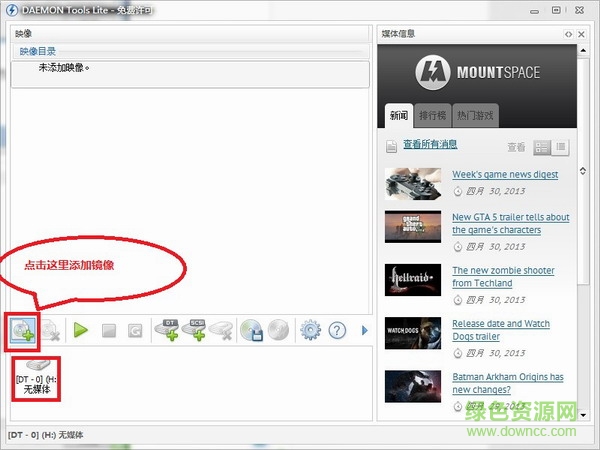Image resolution: width=600 pixels, height=450 pixels.
Task: Click the 未添加映像 text
Action: click(x=64, y=68)
